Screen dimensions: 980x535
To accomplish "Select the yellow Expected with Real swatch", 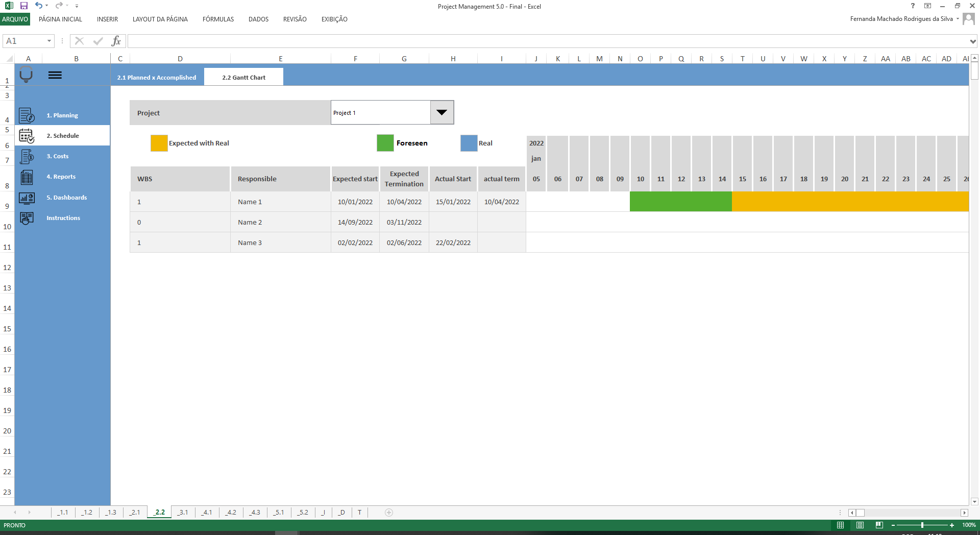I will coord(158,143).
